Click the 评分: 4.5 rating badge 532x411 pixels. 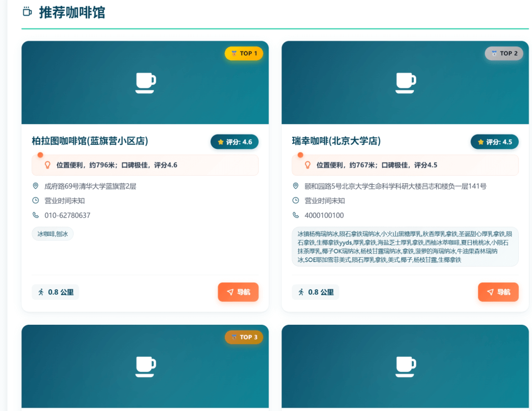click(495, 141)
